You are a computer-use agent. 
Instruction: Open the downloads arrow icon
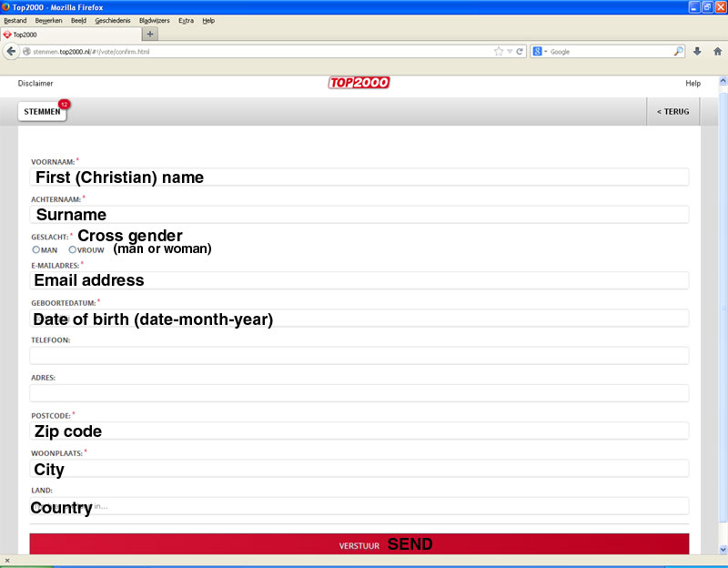tap(697, 52)
